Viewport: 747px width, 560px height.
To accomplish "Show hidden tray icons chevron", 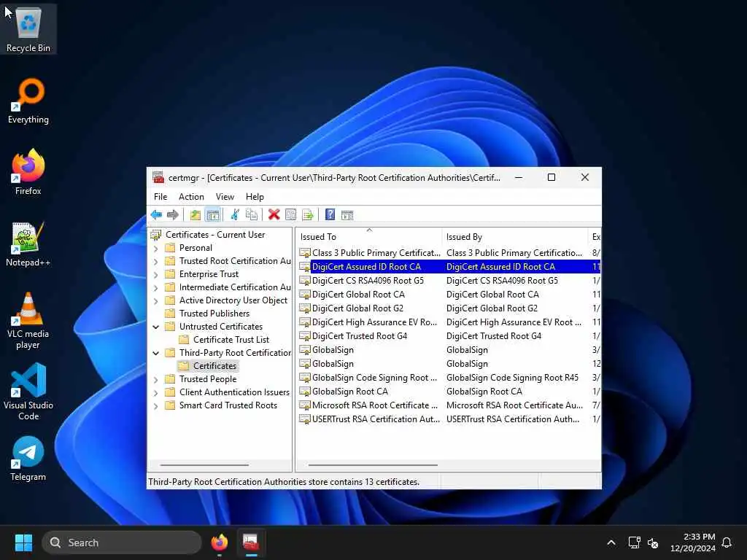I will click(611, 542).
